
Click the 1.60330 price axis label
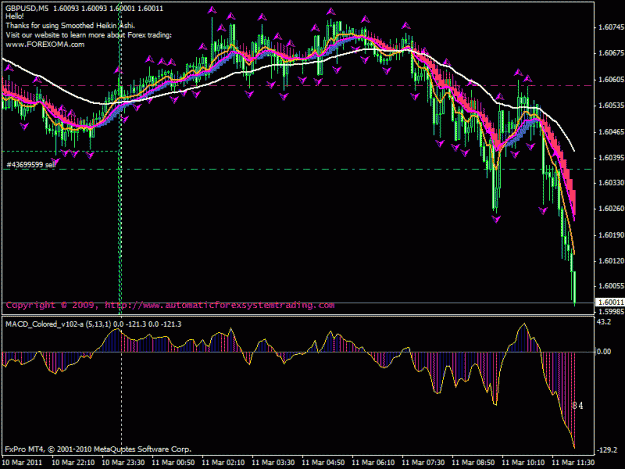[611, 183]
